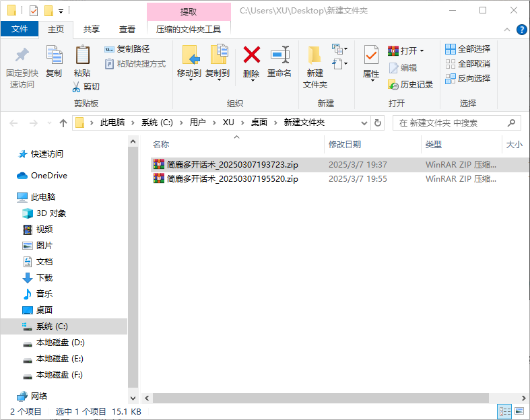Screen dimensions: 530x420
Task: Open Recent locations dropdown arrow
Action: coord(49,123)
